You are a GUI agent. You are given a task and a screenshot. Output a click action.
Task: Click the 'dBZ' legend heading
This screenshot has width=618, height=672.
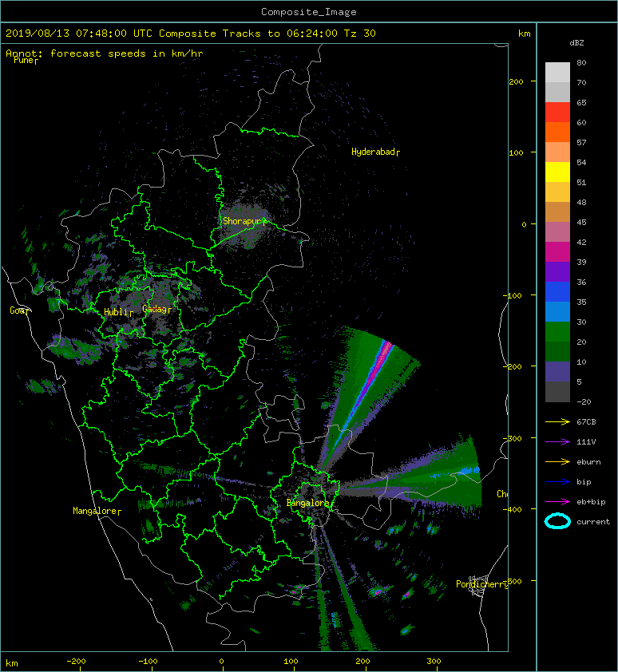point(576,43)
